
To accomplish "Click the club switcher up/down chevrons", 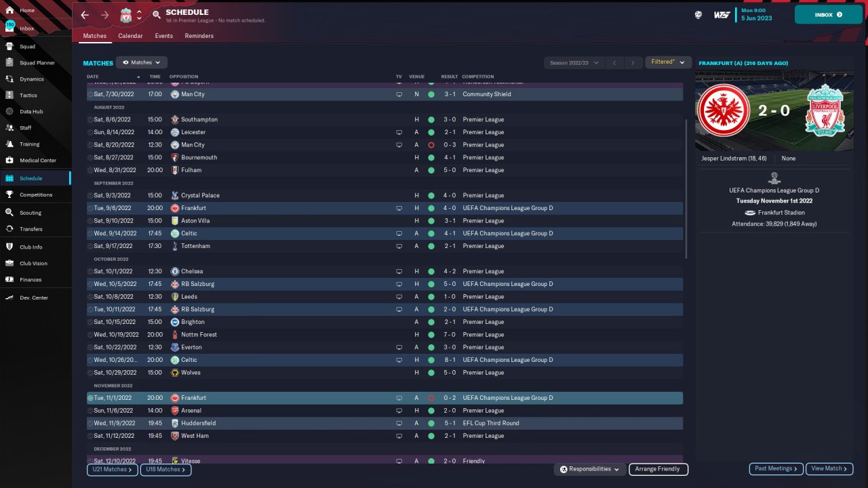I will [x=139, y=15].
